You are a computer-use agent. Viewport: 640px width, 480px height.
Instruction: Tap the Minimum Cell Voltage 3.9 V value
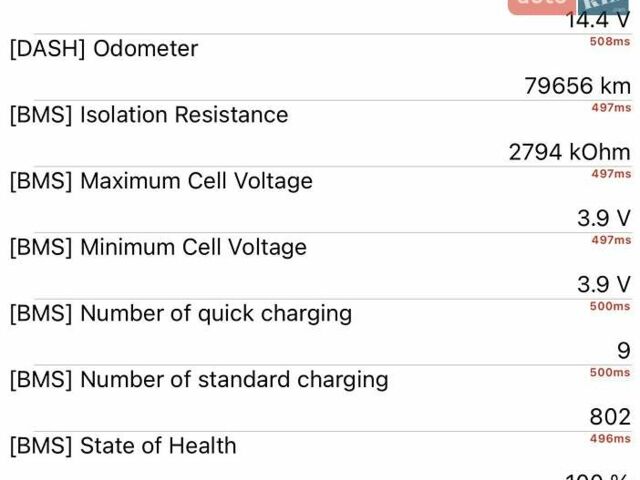(x=603, y=284)
